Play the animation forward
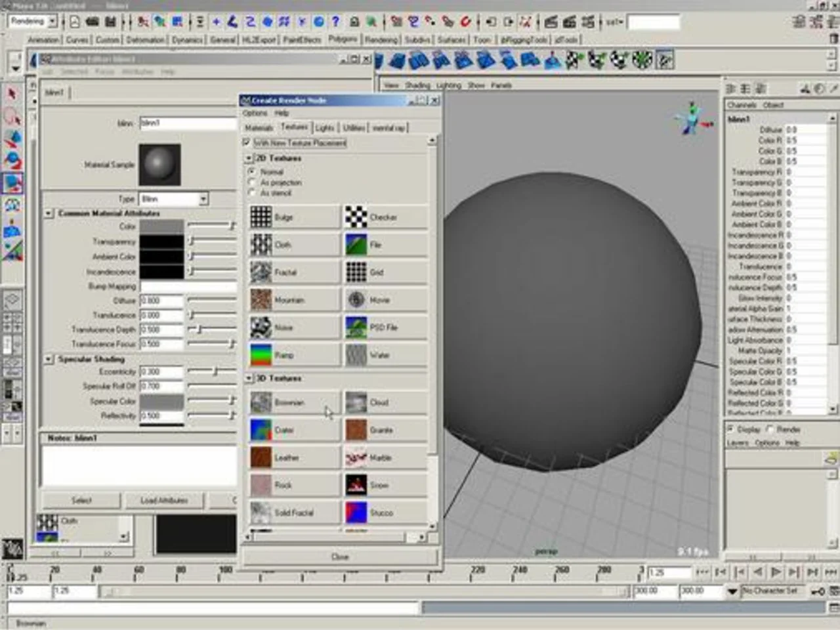The height and width of the screenshot is (630, 840). (776, 572)
